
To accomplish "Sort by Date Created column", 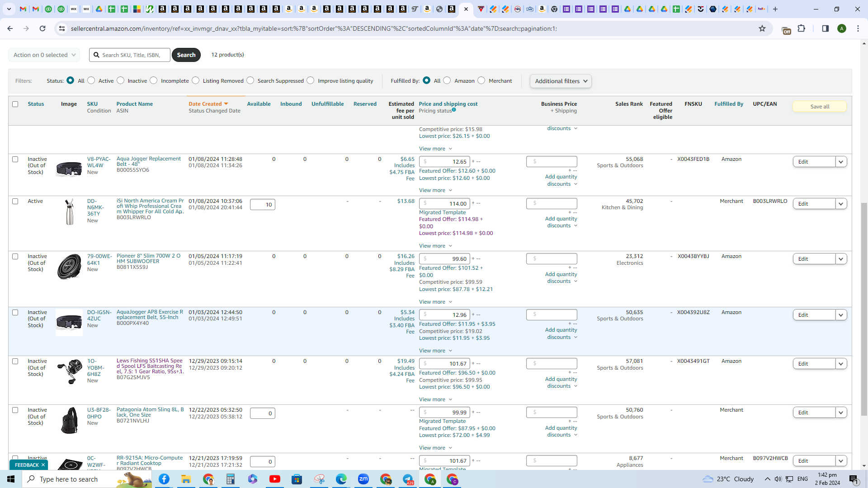I will (x=208, y=104).
